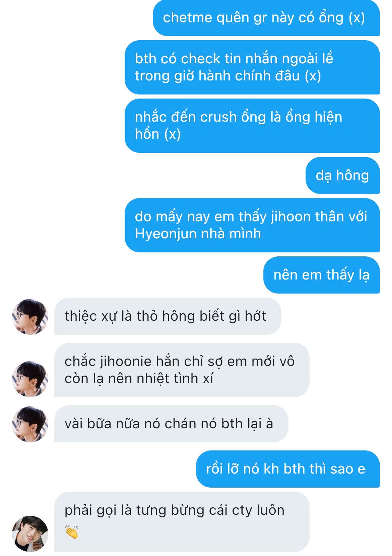Tap the 'phải gọi là tưng bừng' bubble
Viewport: 392px width, 556px height.
182,522
